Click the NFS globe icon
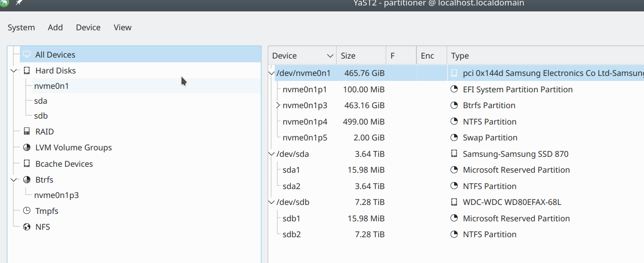644x263 pixels. 27,227
